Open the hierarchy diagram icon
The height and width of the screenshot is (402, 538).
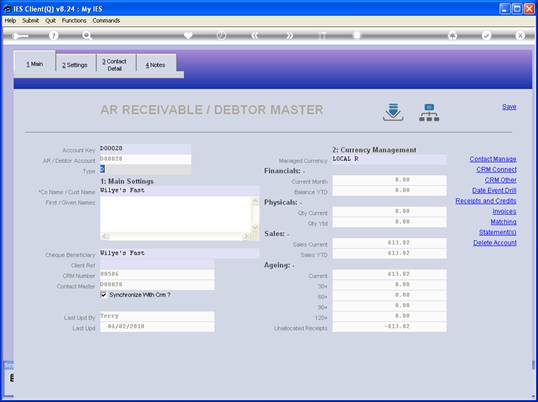pyautogui.click(x=429, y=113)
